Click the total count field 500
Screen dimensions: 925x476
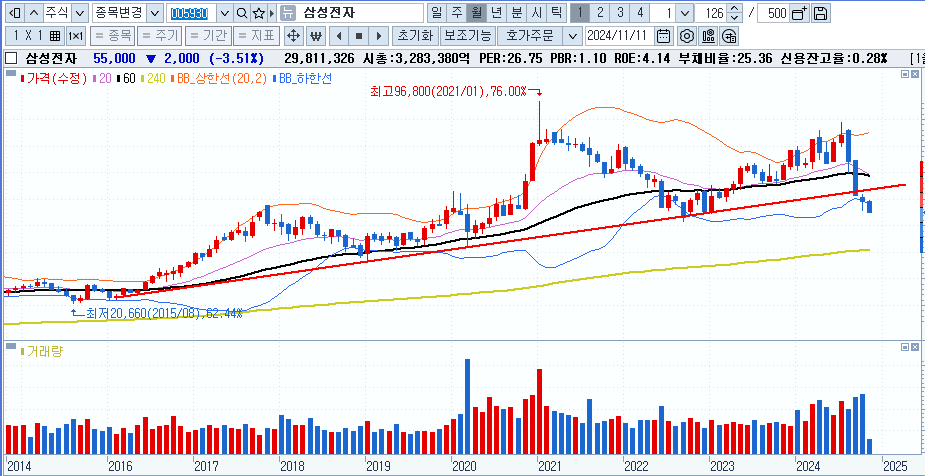(773, 13)
